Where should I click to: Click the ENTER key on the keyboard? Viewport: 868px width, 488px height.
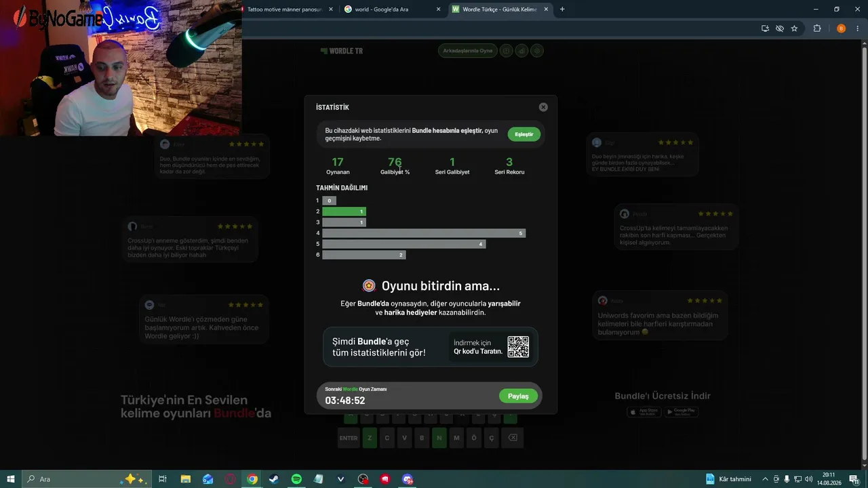pos(349,438)
